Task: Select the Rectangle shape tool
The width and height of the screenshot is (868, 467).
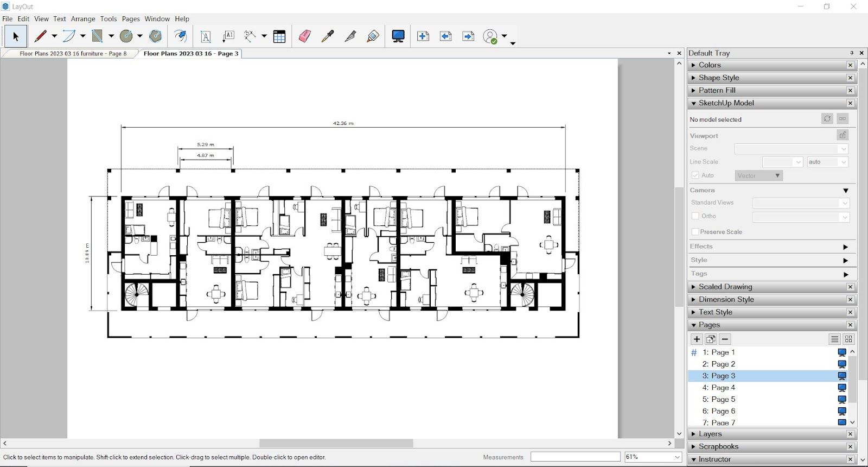Action: [98, 36]
